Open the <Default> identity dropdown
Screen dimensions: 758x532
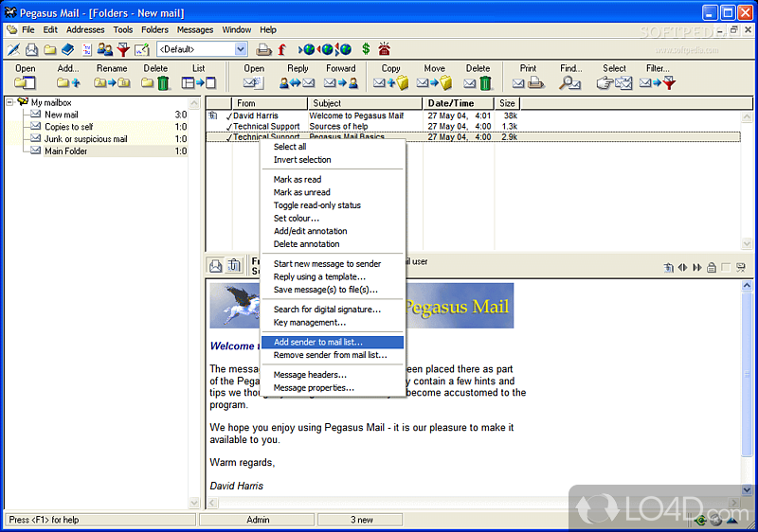coord(240,49)
